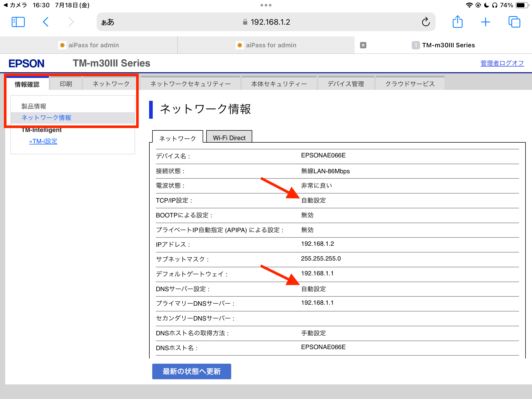
Task: Select the BOOTPによる設定 label
Action: 184,215
